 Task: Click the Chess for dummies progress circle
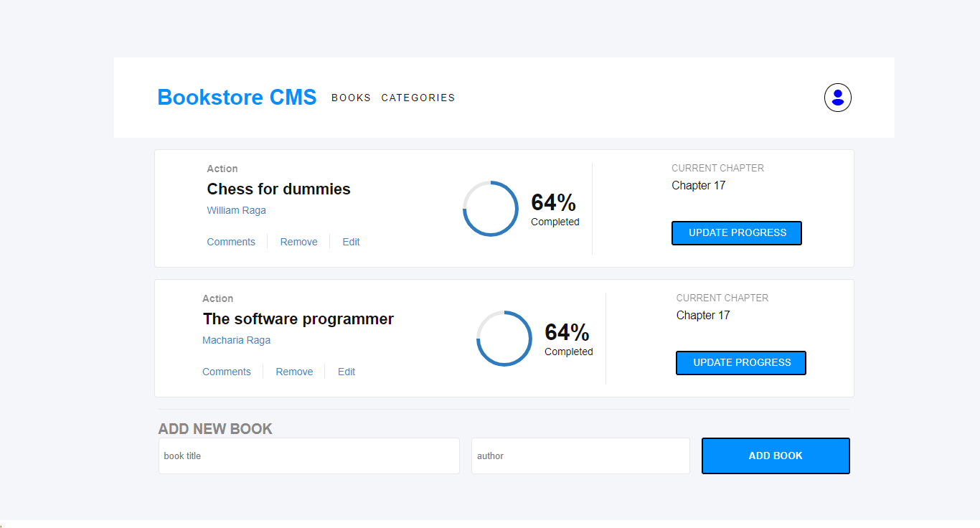491,209
